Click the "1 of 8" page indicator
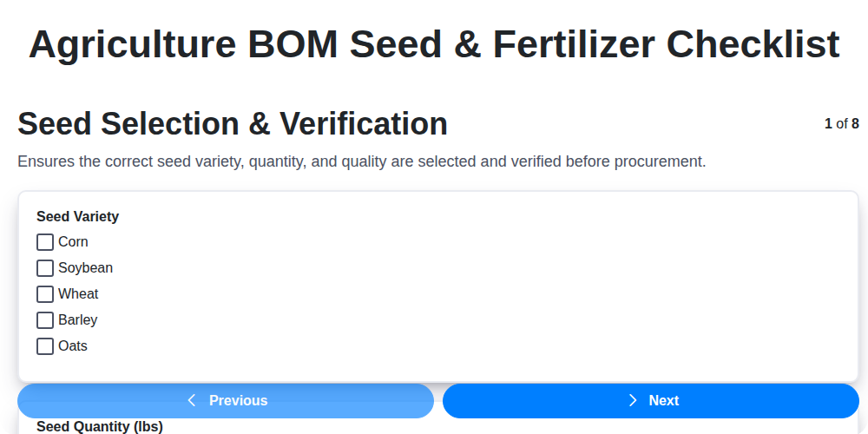The width and height of the screenshot is (868, 434). (x=841, y=124)
